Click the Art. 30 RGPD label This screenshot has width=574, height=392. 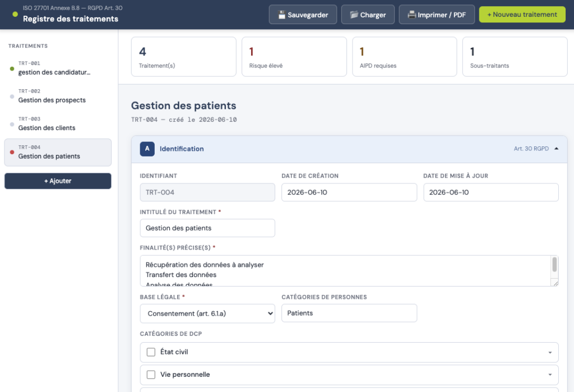pyautogui.click(x=531, y=149)
